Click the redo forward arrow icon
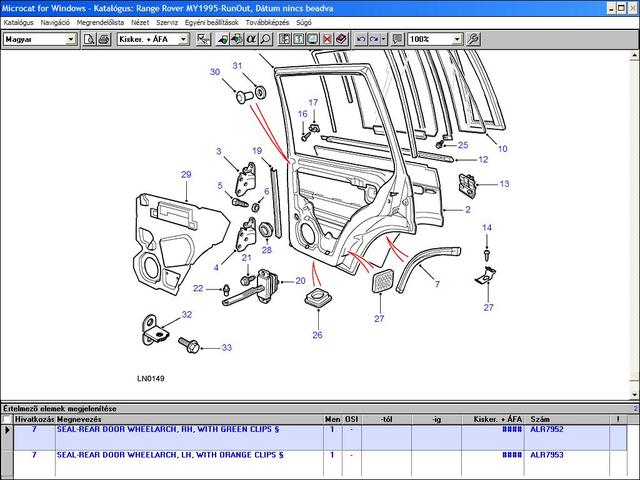The width and height of the screenshot is (640, 480). coord(374,39)
